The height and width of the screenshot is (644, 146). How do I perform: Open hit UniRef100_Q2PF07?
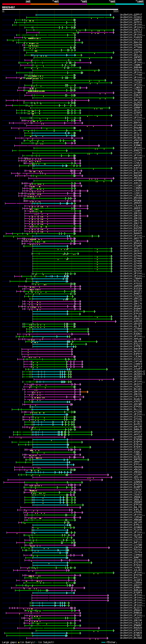tap(131, 15)
